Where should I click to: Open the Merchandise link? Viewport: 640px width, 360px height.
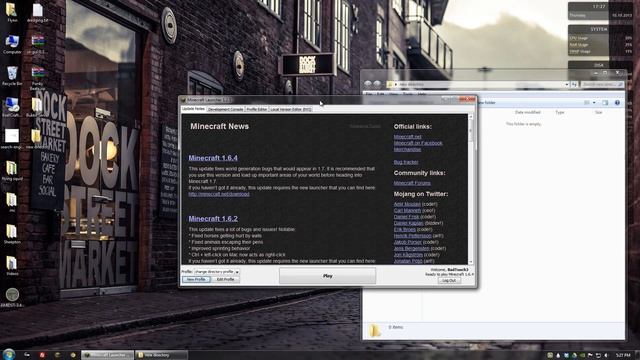[x=407, y=149]
